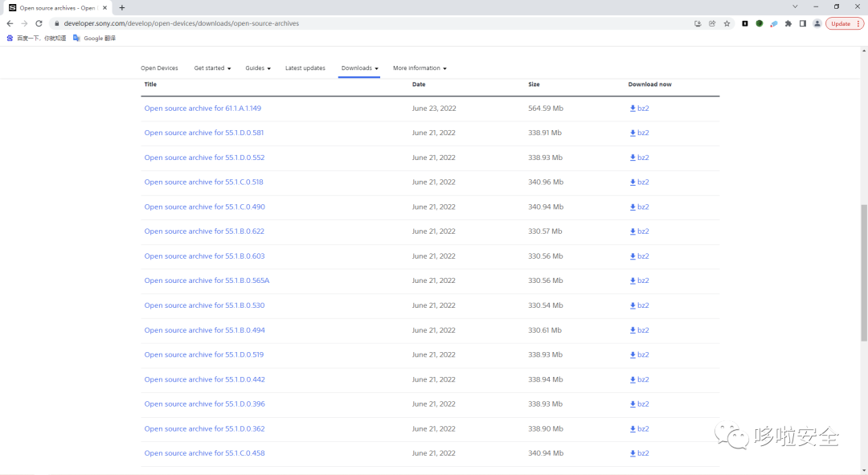
Task: Click the browser forward arrow
Action: point(24,23)
